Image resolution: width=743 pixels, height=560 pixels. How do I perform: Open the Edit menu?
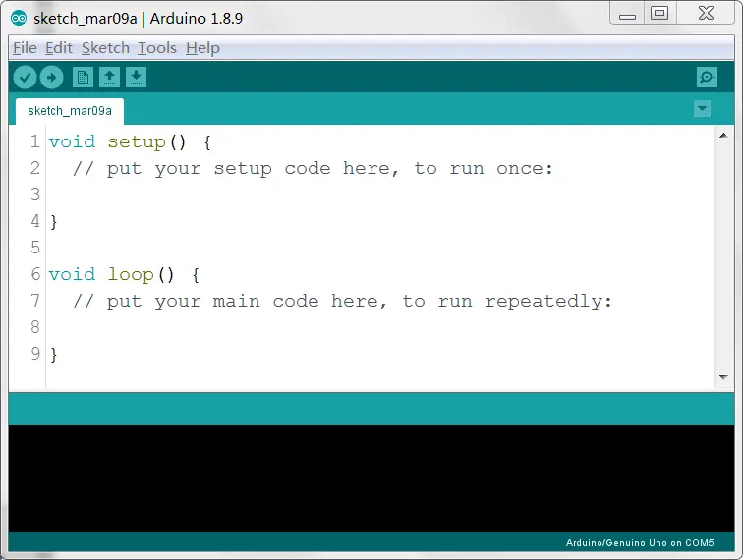point(59,48)
